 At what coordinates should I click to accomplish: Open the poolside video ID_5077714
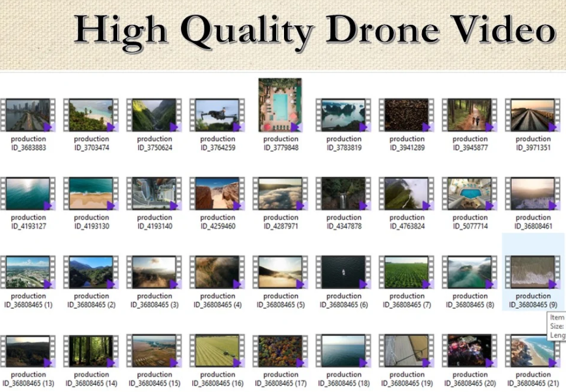tap(470, 195)
